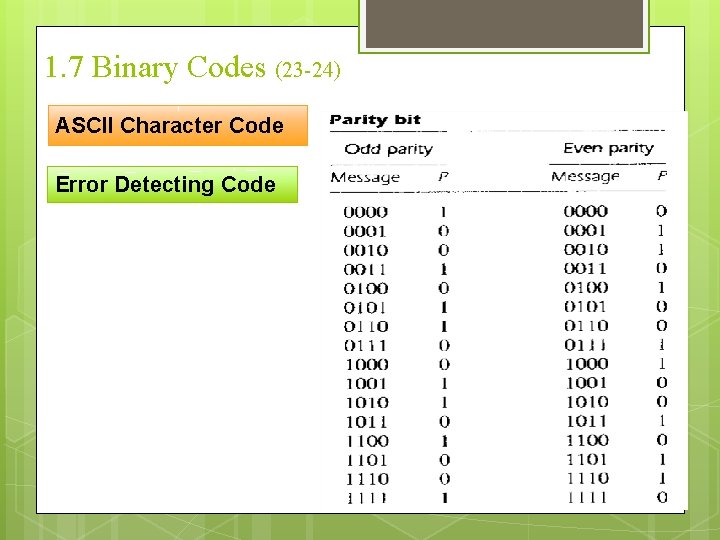Click even parity bit 0 beside message 0000

click(x=661, y=211)
